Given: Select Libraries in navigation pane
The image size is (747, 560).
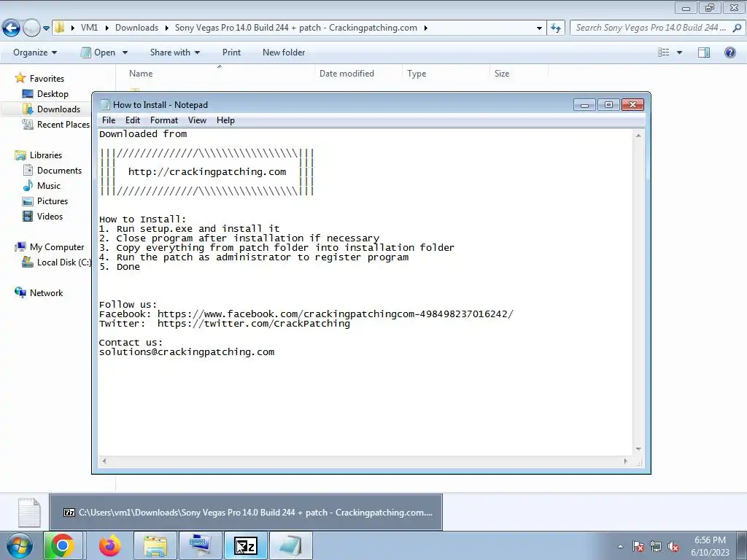Looking at the screenshot, I should click(x=39, y=155).
